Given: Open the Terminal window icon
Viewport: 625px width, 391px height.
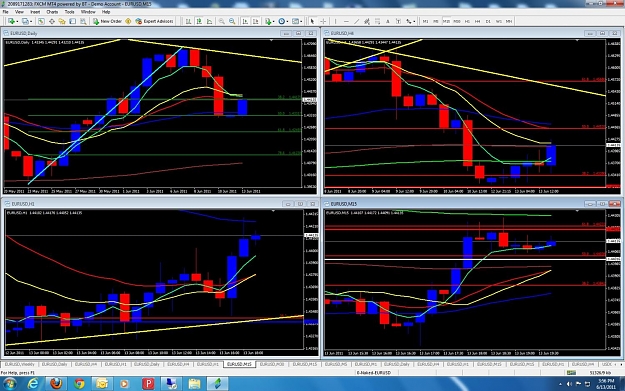Looking at the screenshot, I should click(72, 21).
